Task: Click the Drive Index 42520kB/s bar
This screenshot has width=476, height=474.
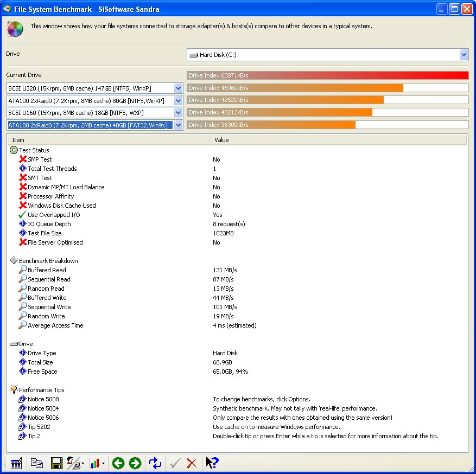Action: (x=327, y=100)
